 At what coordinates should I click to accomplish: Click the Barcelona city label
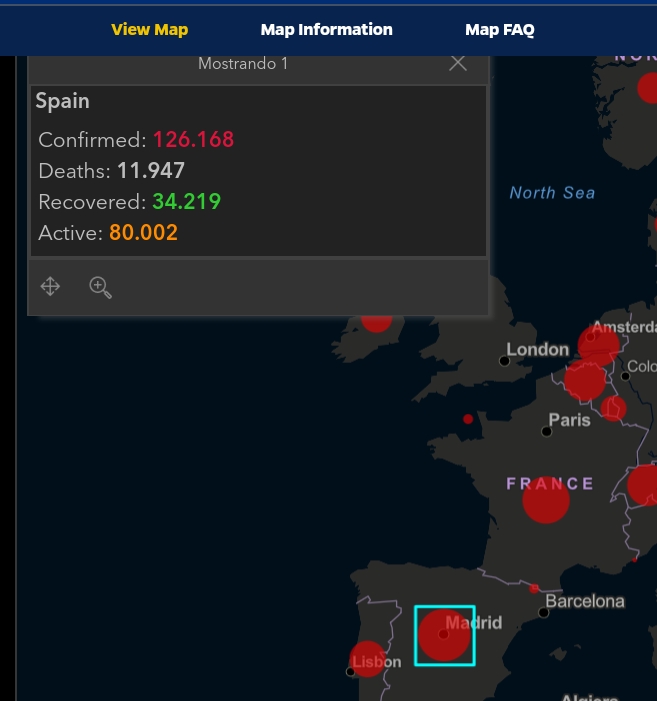pyautogui.click(x=585, y=602)
